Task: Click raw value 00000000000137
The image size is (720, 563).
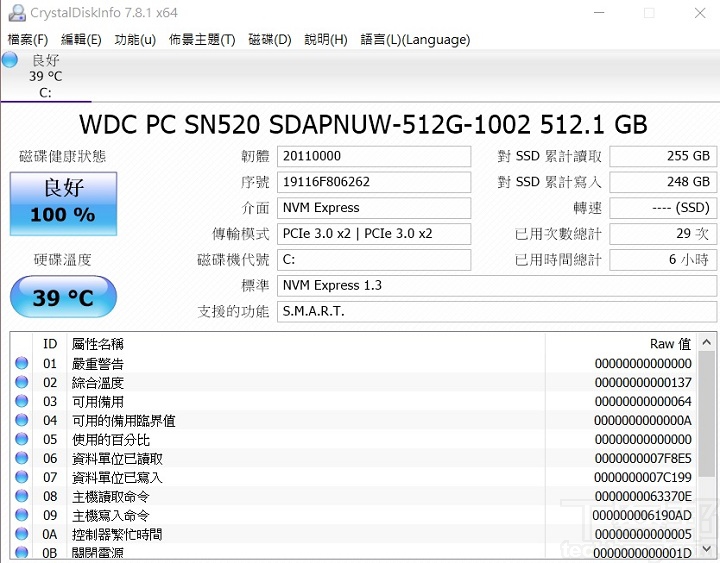Action: [643, 382]
